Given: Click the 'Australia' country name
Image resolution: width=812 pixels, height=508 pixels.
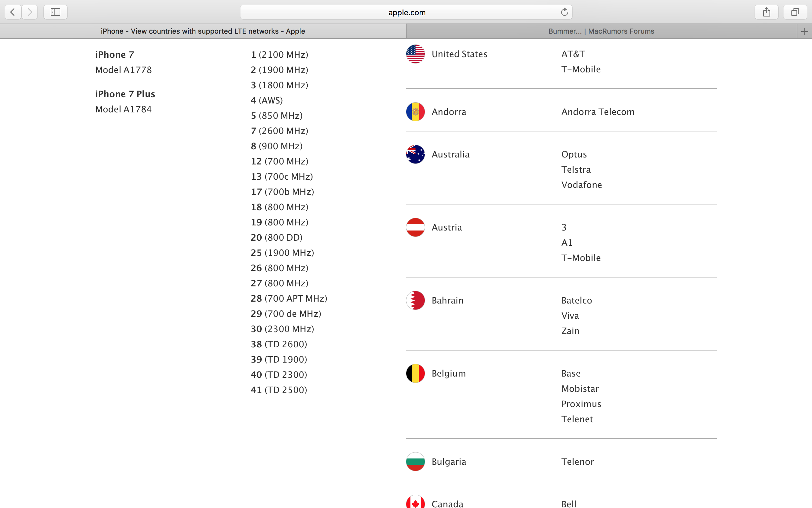Looking at the screenshot, I should click(450, 155).
